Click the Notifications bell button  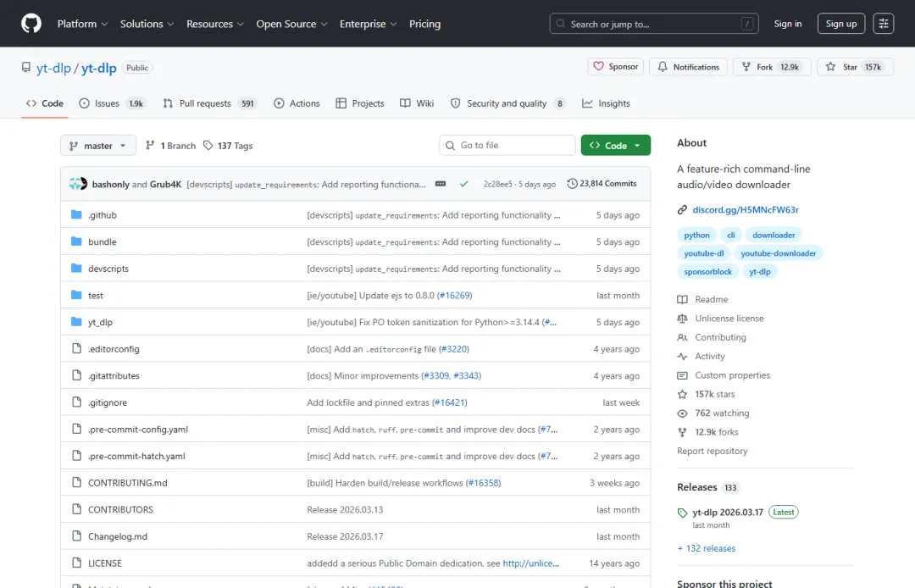[x=689, y=66]
